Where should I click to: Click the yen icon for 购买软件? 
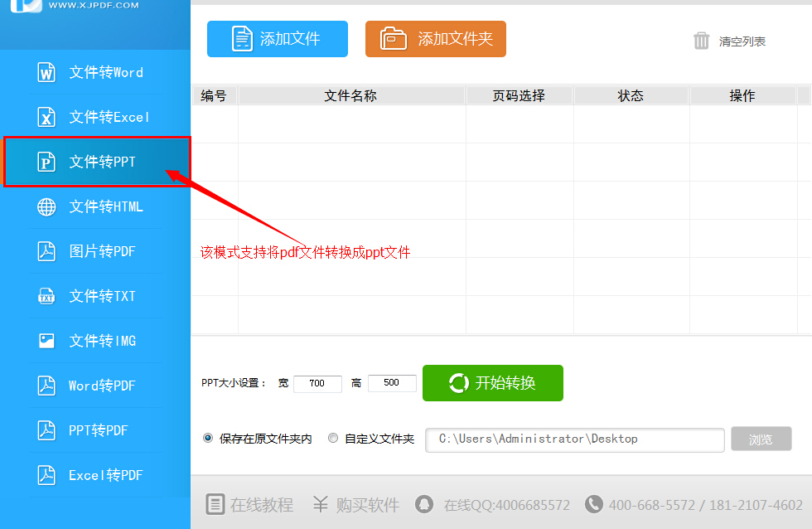321,504
